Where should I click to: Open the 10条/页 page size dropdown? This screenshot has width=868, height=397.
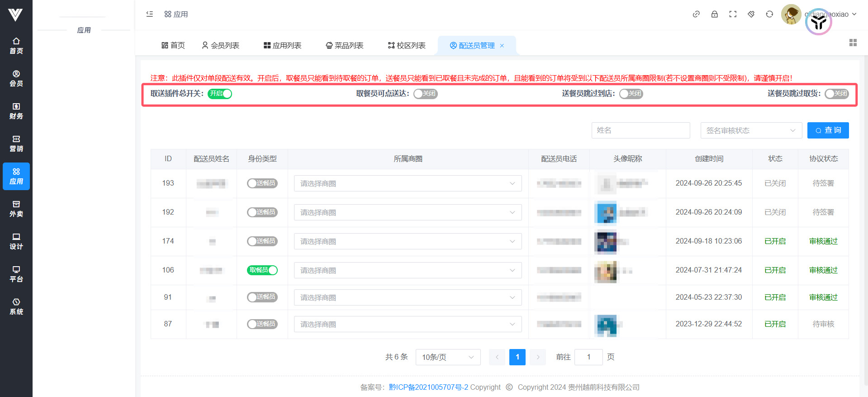(x=448, y=357)
